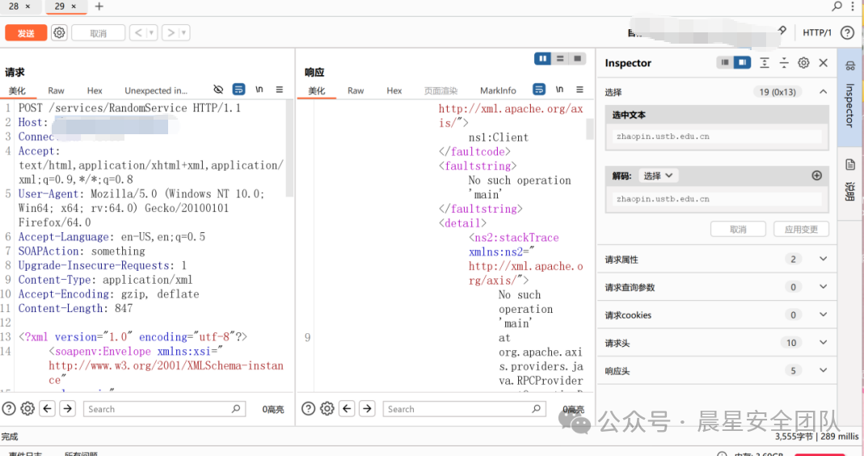This screenshot has height=456, width=868.
Task: Switch to top-bottom split layout
Action: pyautogui.click(x=560, y=58)
